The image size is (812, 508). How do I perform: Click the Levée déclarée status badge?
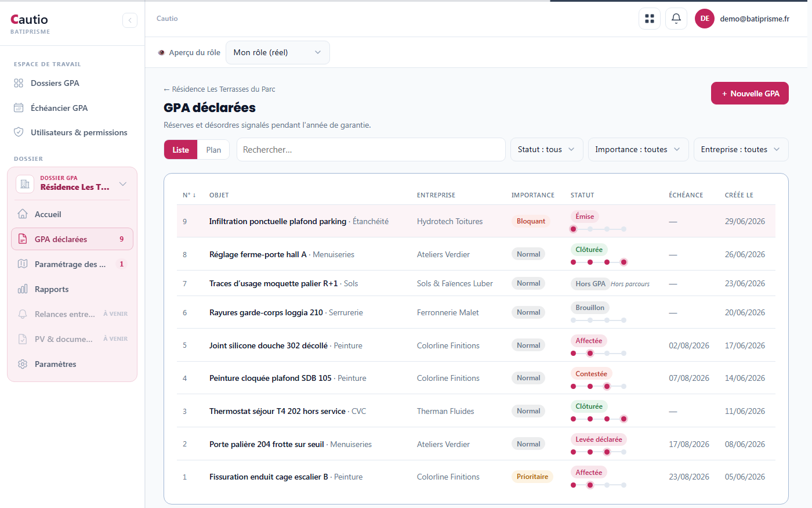click(599, 439)
